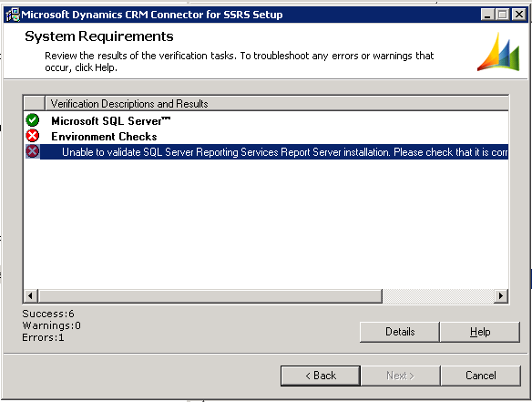The height and width of the screenshot is (402, 532).
Task: Open the Details button
Action: (x=400, y=332)
